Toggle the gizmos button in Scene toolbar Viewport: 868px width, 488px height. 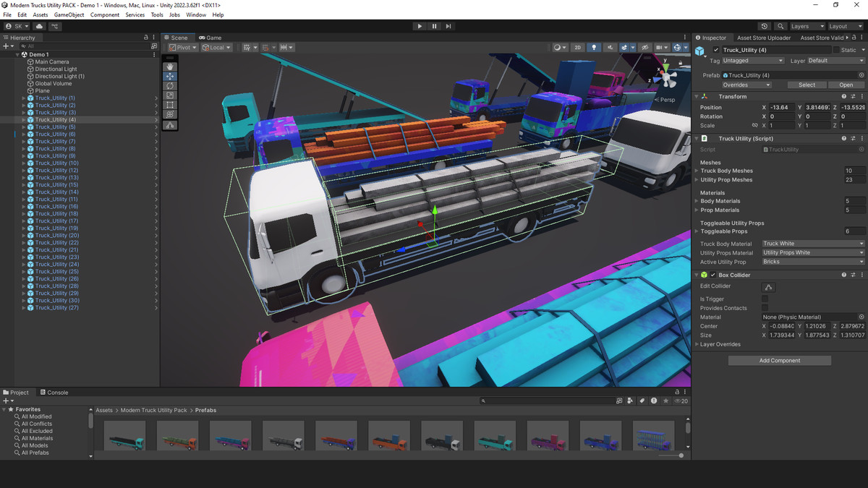pos(678,48)
